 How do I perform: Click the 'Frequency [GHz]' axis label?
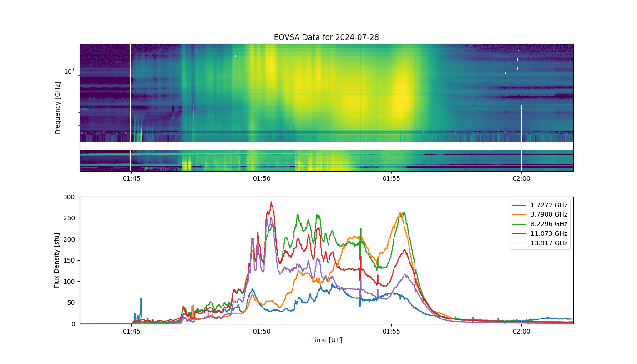tap(57, 108)
